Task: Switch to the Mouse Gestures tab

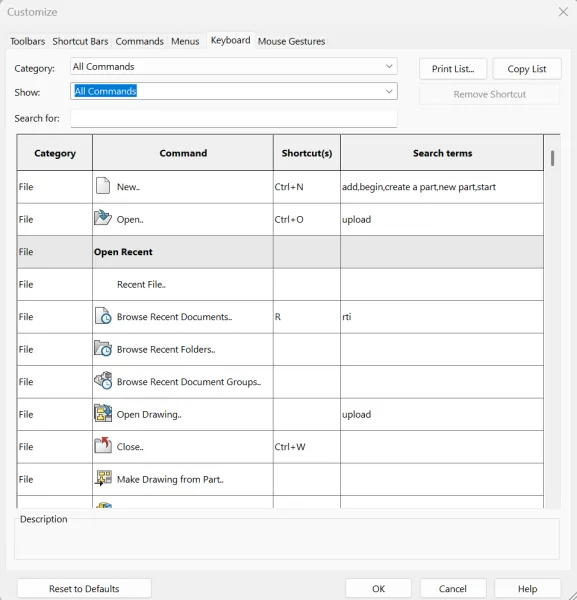Action: [x=291, y=41]
